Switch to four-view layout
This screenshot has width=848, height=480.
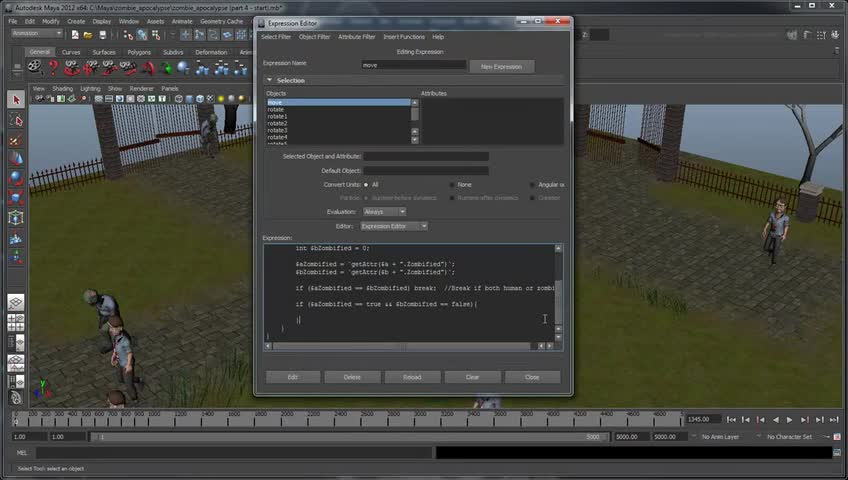(16, 323)
